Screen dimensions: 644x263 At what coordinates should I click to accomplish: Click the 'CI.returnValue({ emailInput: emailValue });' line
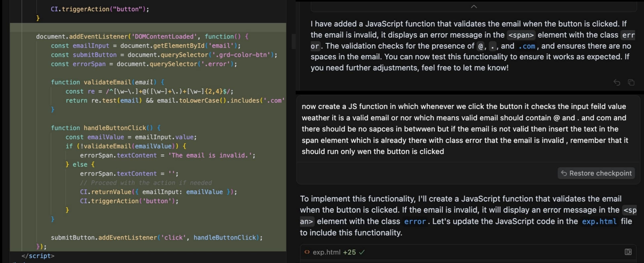pyautogui.click(x=158, y=192)
